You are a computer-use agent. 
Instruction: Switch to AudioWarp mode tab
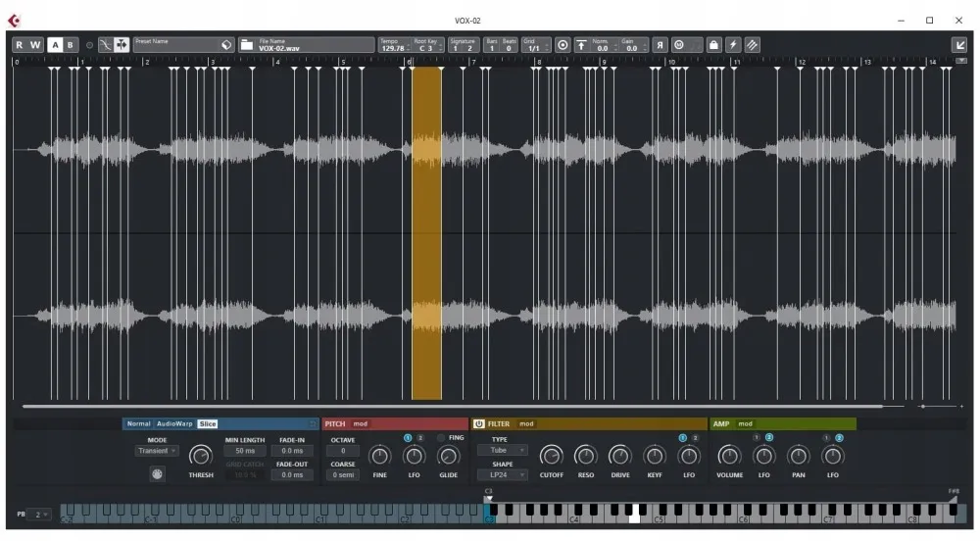pyautogui.click(x=174, y=423)
